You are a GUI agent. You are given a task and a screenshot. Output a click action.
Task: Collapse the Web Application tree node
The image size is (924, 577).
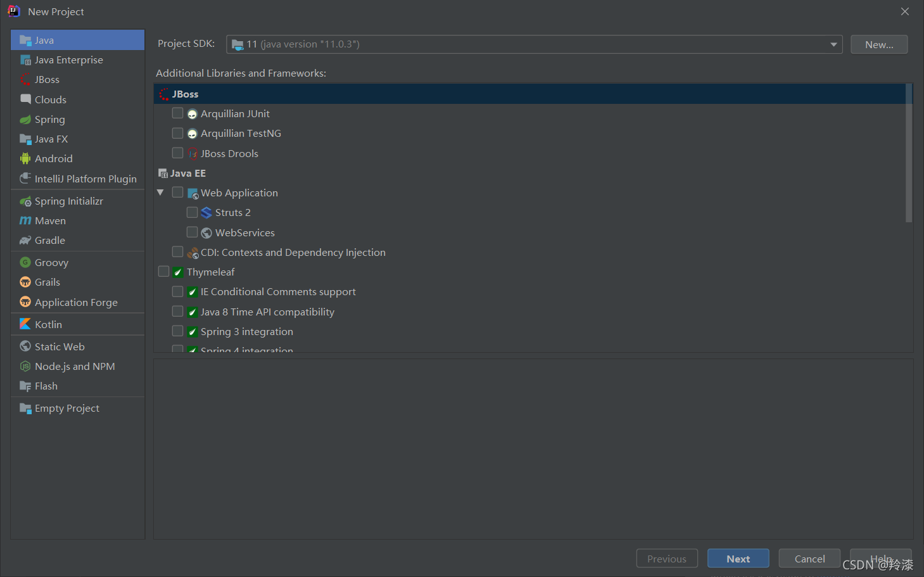(x=160, y=193)
